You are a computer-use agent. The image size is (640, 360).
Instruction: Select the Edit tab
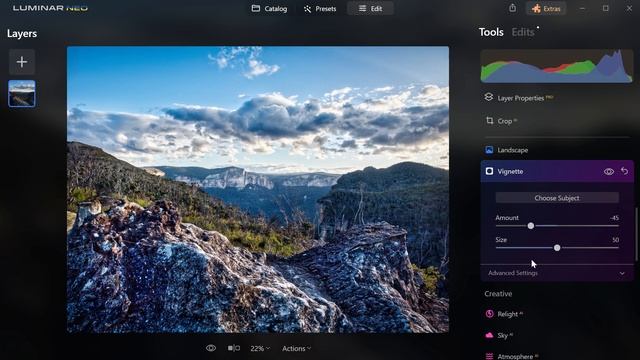click(x=370, y=9)
